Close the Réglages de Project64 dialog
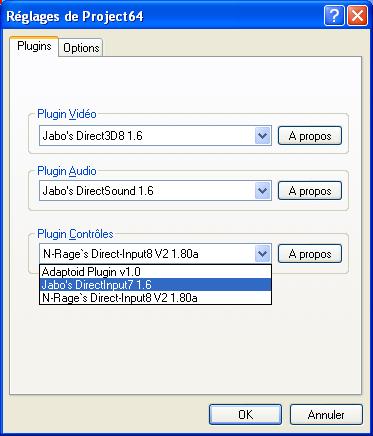373x436 pixels. tap(357, 16)
